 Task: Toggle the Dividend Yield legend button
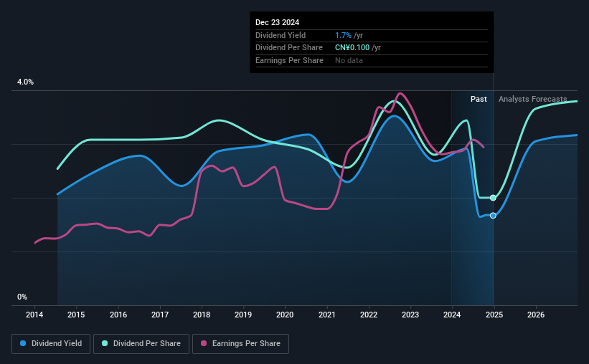(51, 344)
